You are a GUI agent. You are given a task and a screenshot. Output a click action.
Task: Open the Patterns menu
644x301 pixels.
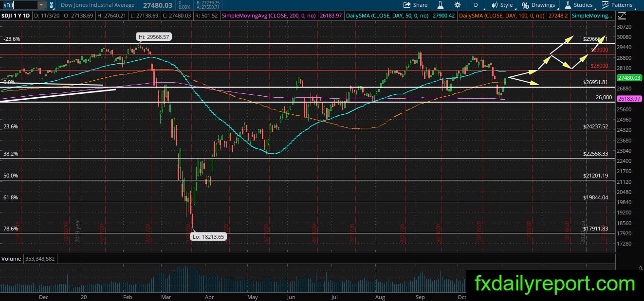tap(617, 5)
